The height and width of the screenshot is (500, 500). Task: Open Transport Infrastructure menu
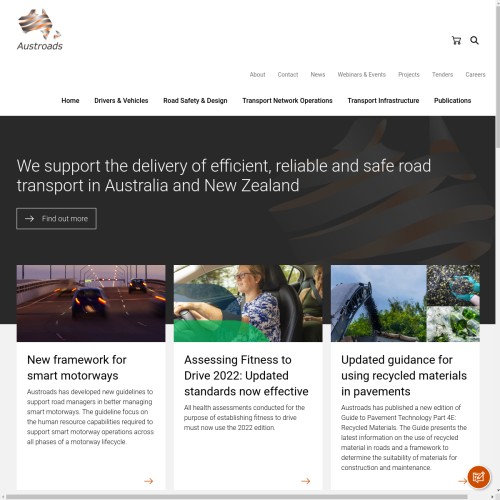coord(383,101)
